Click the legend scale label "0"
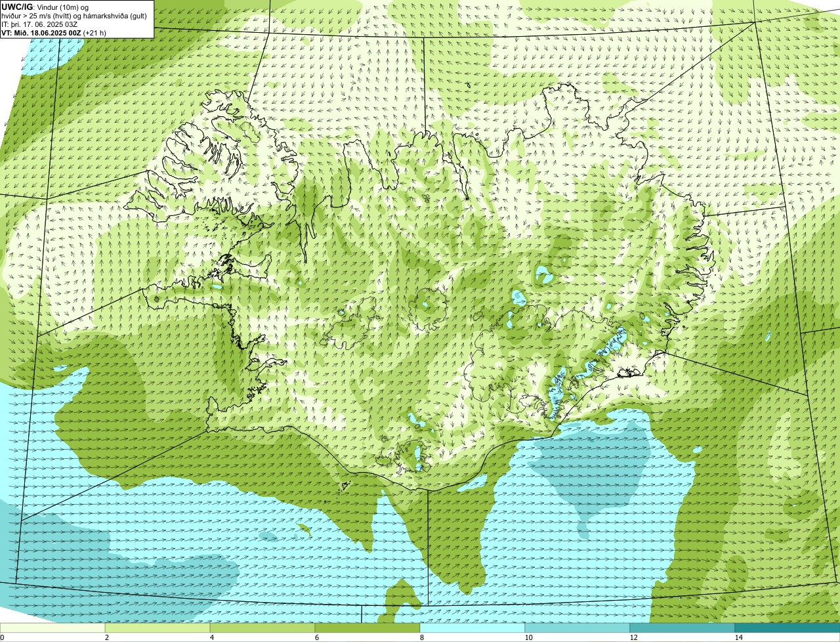 pyautogui.click(x=2, y=637)
